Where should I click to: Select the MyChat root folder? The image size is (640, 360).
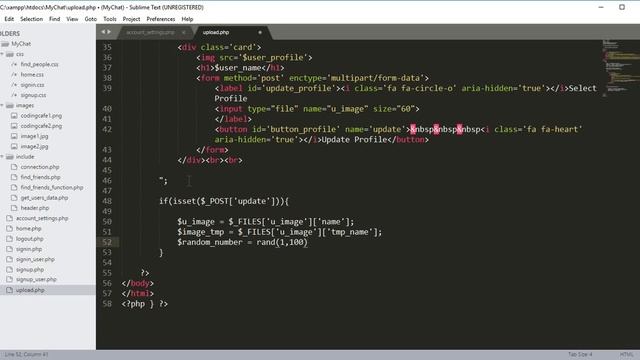pos(21,44)
